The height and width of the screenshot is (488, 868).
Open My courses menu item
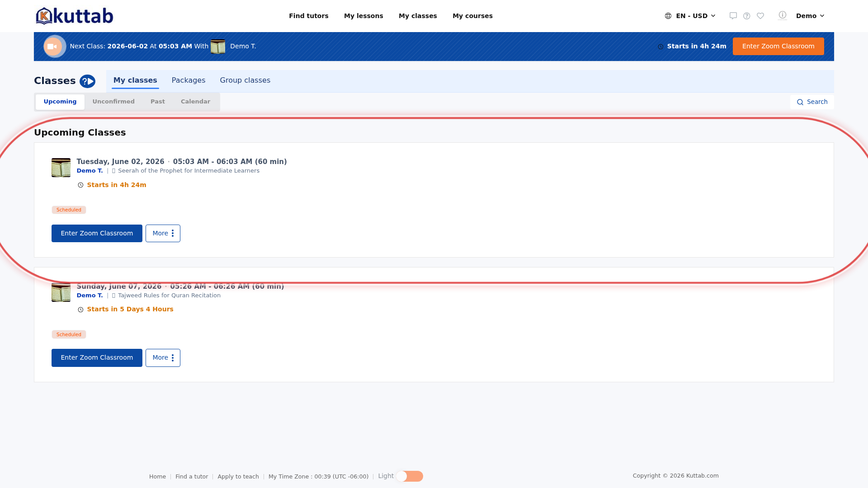pos(472,16)
